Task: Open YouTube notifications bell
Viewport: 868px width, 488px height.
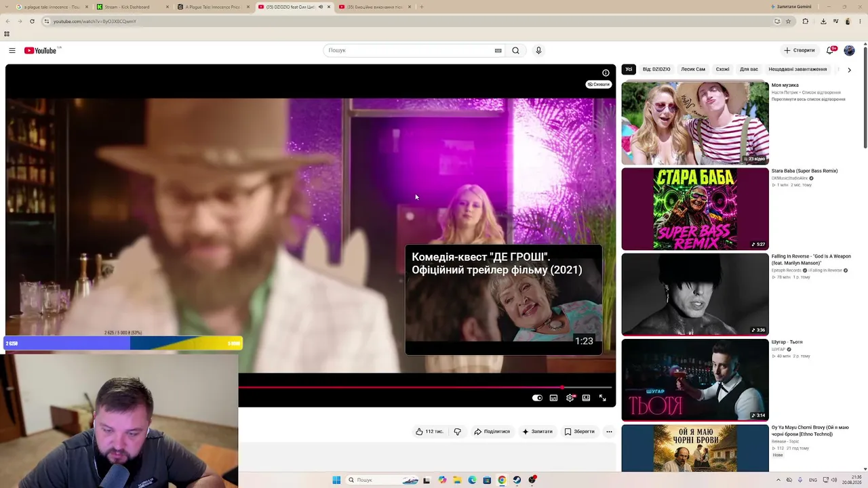Action: (x=830, y=51)
